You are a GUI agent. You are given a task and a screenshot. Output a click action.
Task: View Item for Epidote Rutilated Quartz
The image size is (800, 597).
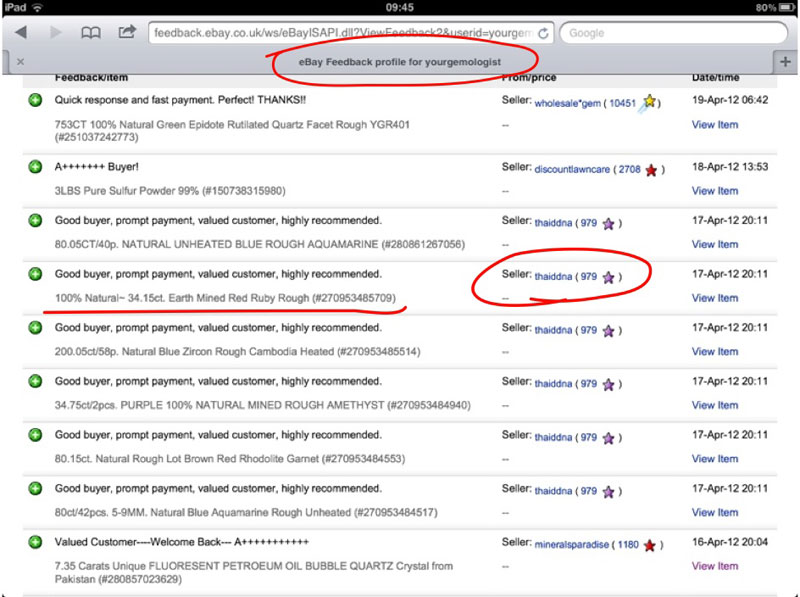pyautogui.click(x=715, y=125)
